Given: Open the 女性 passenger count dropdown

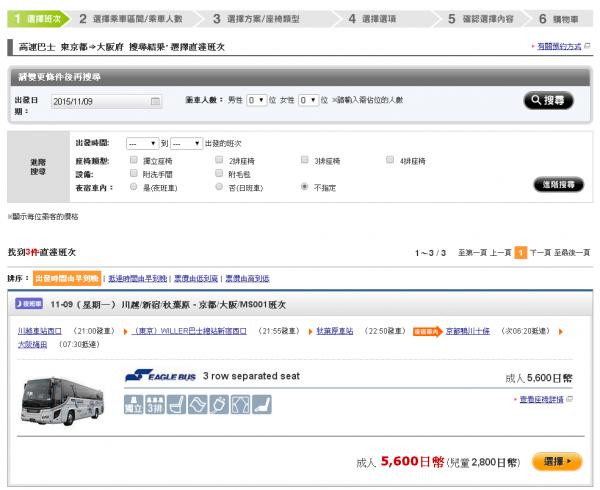Looking at the screenshot, I should click(308, 100).
